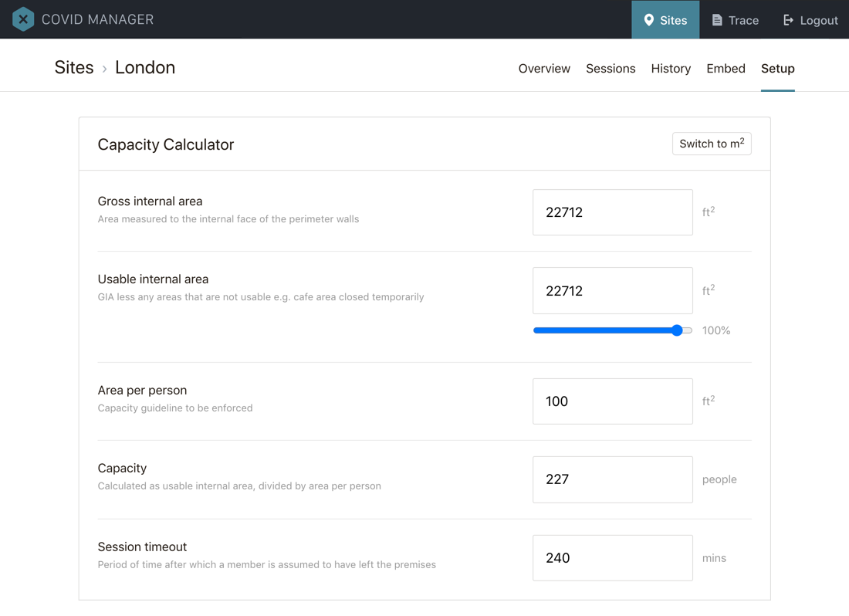Click 'Capacity guideline to be enforced' description
Screen dimensions: 849x616
(175, 408)
